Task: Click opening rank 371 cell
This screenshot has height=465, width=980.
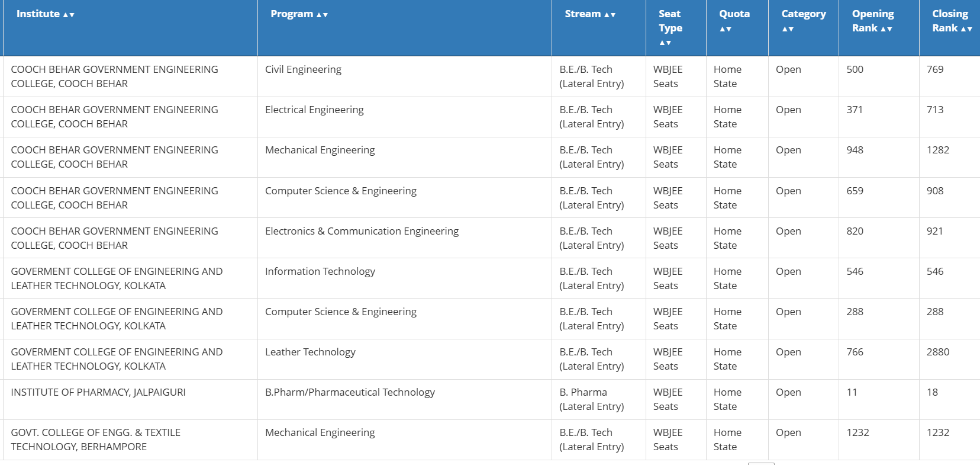Action: coord(879,117)
